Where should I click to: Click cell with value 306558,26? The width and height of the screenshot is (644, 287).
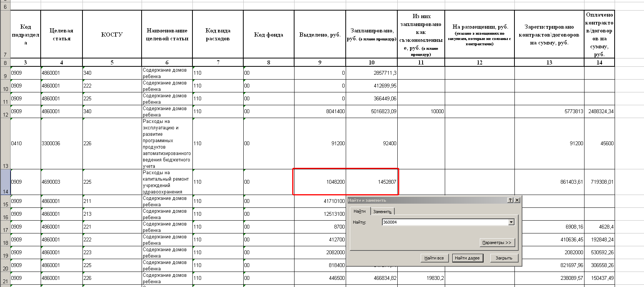(600, 265)
